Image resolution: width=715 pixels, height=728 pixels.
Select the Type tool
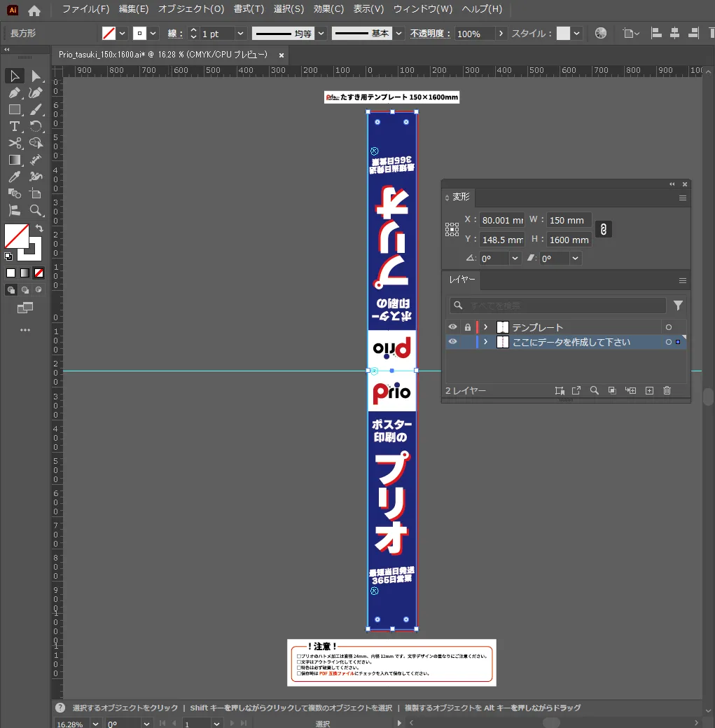[x=15, y=126]
